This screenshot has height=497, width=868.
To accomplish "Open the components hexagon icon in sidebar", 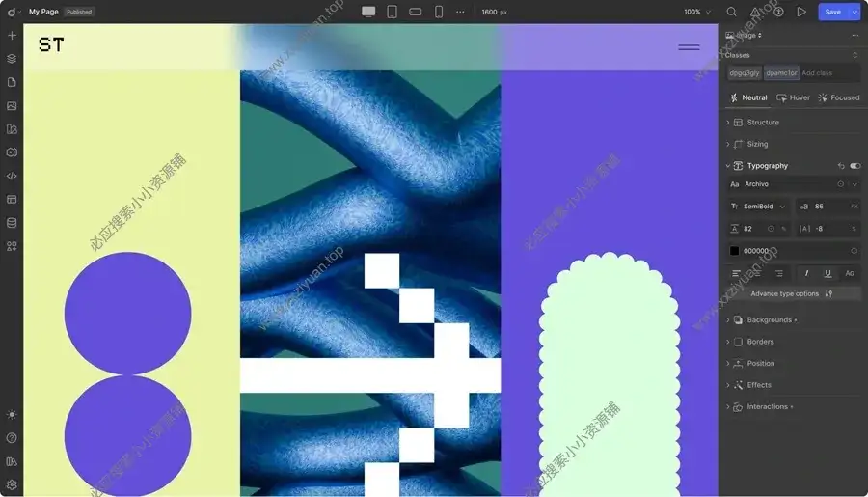I will click(x=12, y=152).
